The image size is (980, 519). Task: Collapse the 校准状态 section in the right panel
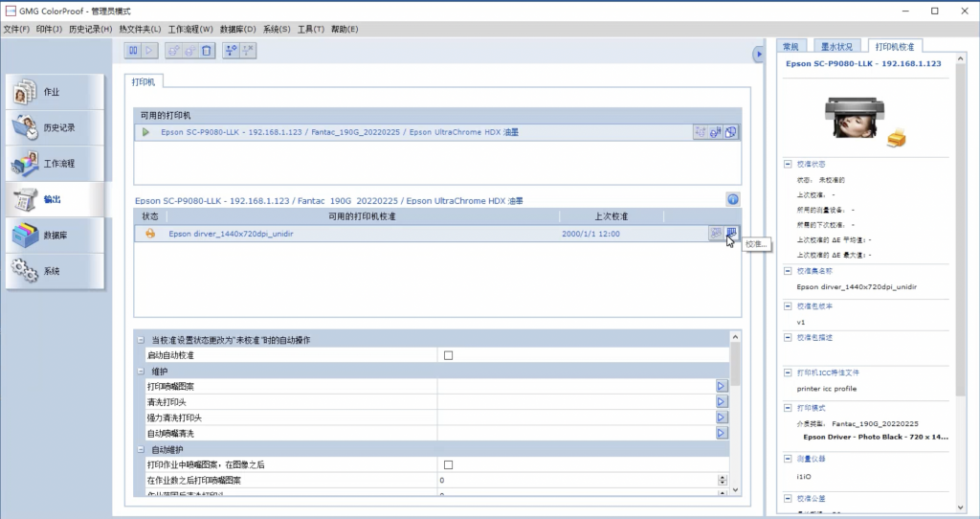(788, 164)
